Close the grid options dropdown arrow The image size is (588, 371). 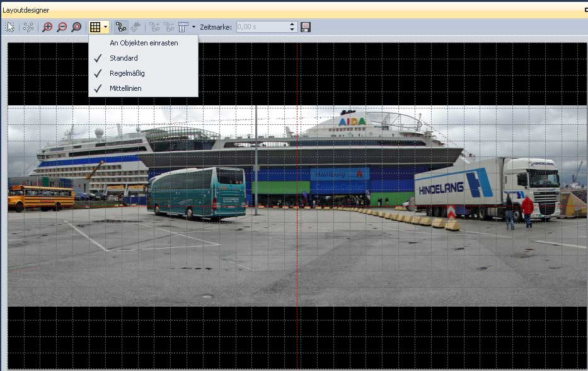pyautogui.click(x=105, y=27)
